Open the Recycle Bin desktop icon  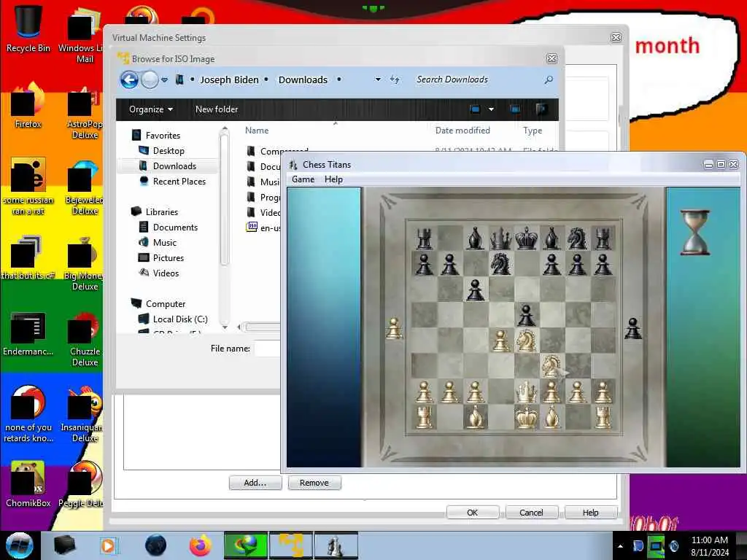pyautogui.click(x=28, y=28)
